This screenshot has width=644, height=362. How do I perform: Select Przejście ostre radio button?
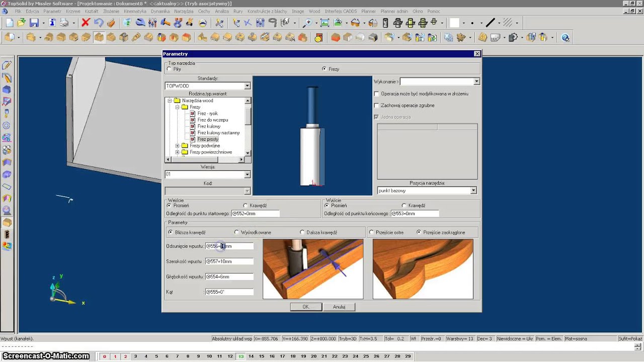tap(372, 232)
